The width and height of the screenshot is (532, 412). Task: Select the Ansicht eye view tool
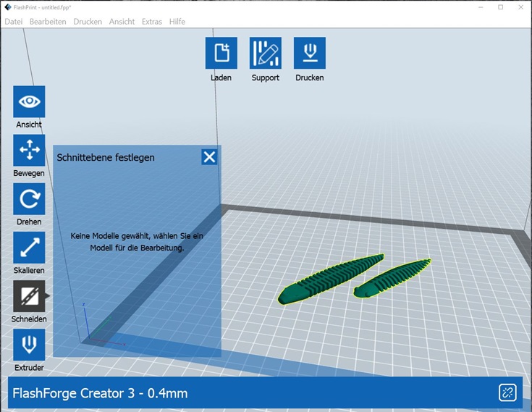[29, 101]
